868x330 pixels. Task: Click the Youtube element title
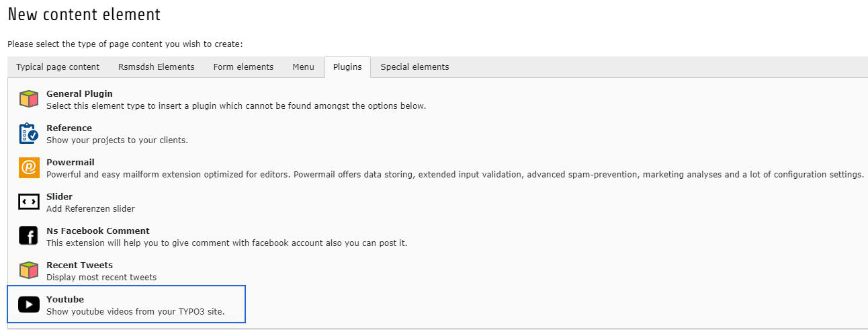click(x=65, y=299)
